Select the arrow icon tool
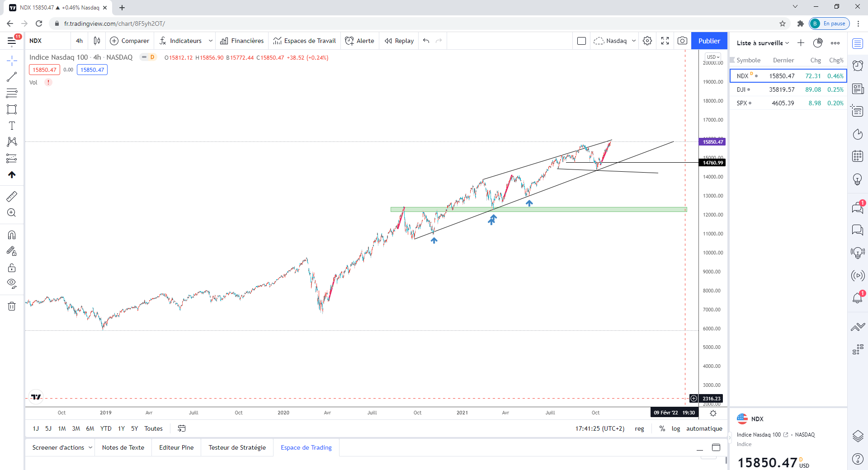This screenshot has width=868, height=470. [x=12, y=174]
